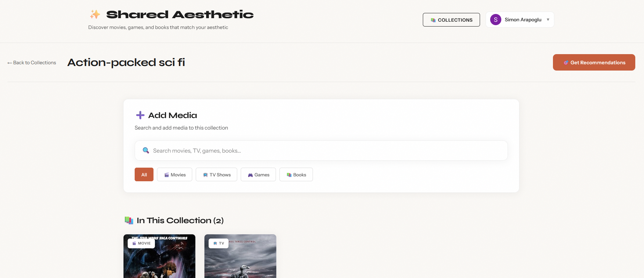Viewport: 644px width, 278px height.
Task: Click the magnifying glass search icon
Action: [x=145, y=150]
